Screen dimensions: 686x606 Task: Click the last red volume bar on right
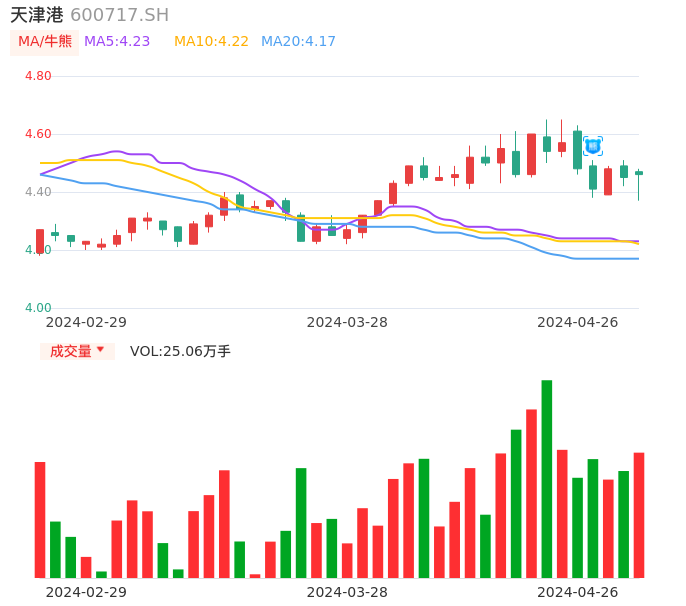click(638, 515)
